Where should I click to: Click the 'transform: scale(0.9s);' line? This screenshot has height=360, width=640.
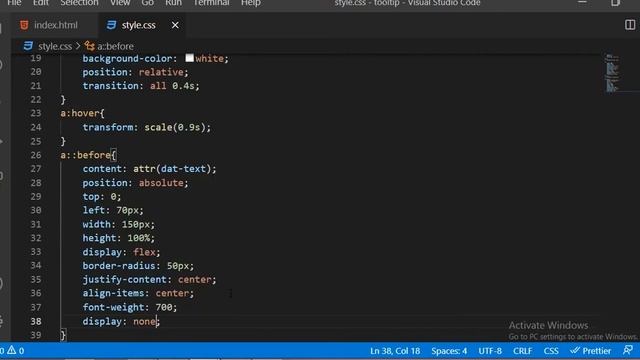pyautogui.click(x=147, y=127)
